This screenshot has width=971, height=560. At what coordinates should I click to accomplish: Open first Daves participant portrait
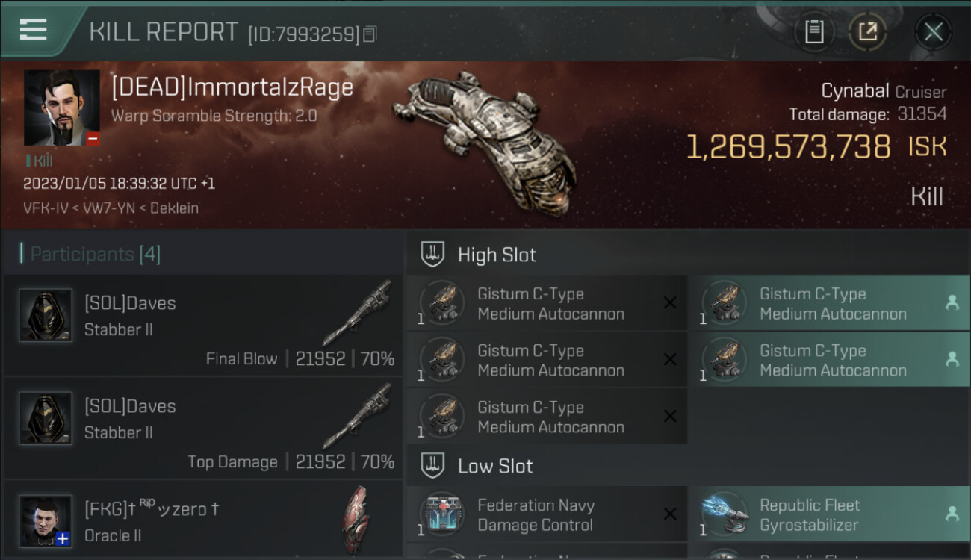tap(46, 315)
